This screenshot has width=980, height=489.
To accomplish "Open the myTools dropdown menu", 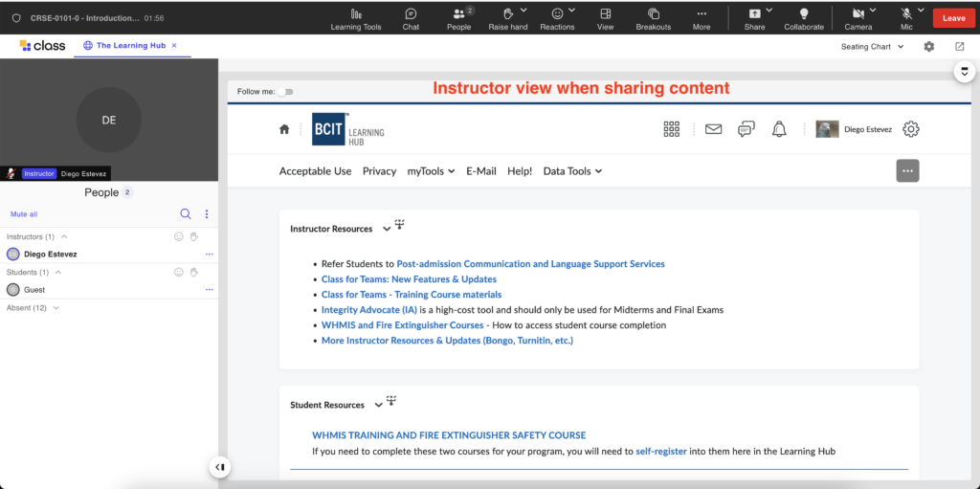I will point(431,171).
